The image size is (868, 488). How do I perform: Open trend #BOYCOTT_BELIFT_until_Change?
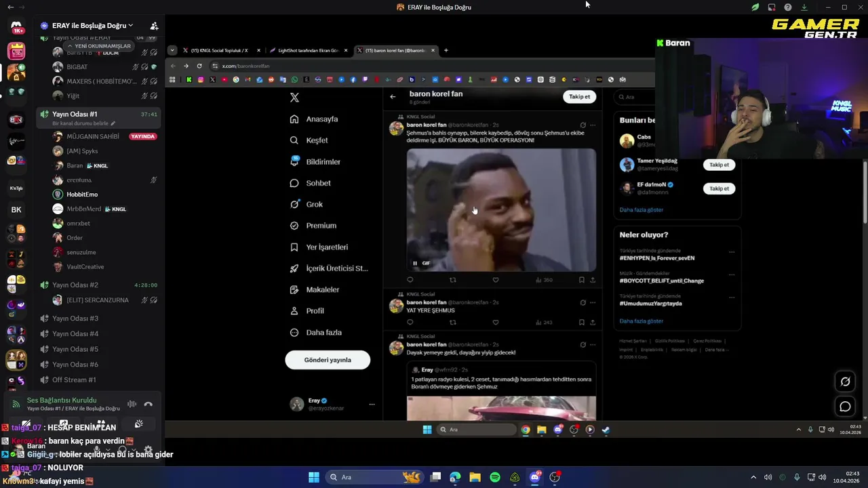(x=662, y=281)
